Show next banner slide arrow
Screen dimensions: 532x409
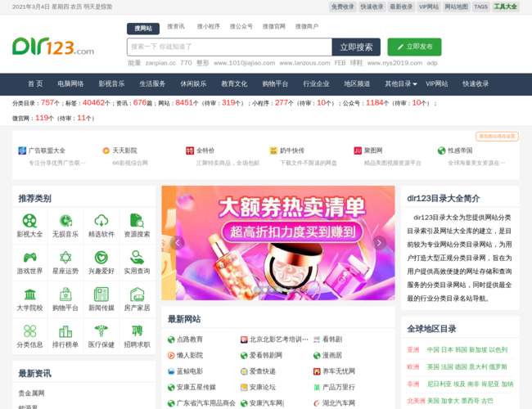coord(379,242)
